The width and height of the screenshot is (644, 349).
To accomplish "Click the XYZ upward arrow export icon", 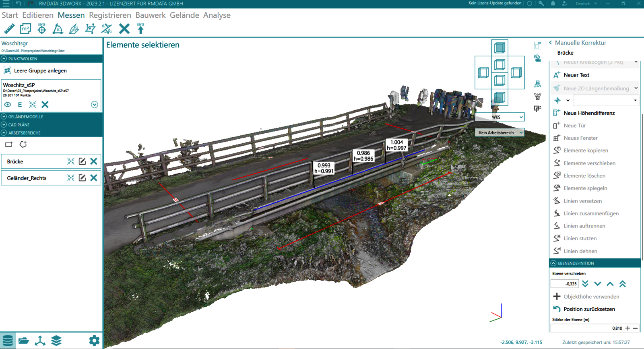I will click(140, 29).
